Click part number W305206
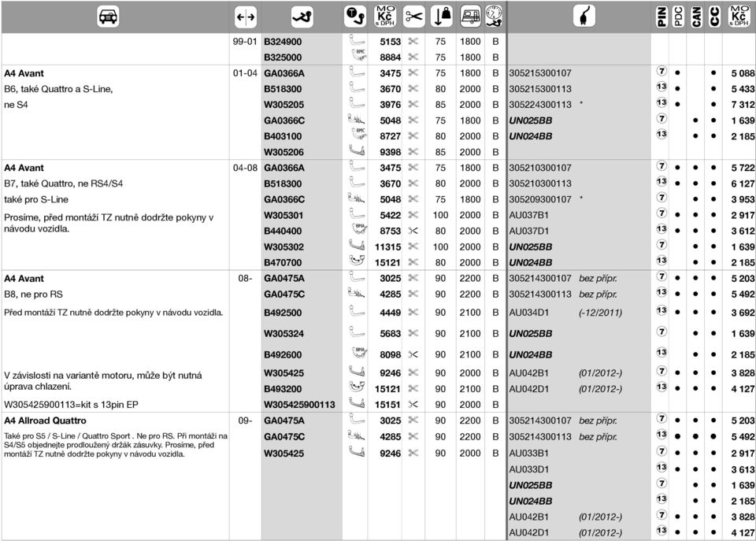Screen dimensions: 756x541 [283, 152]
